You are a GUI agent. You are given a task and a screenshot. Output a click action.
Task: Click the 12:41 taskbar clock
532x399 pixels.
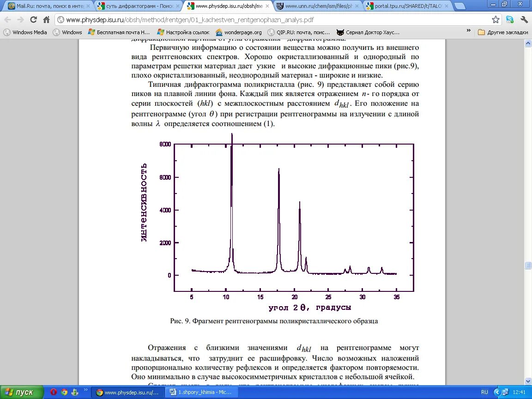pyautogui.click(x=519, y=392)
